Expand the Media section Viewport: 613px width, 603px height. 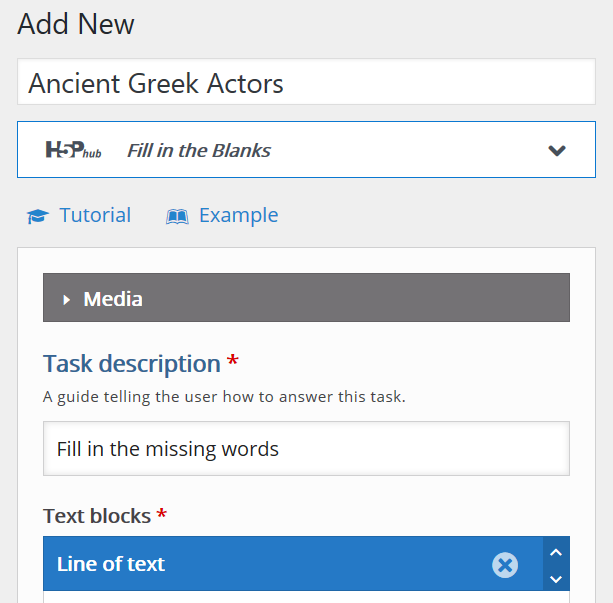click(x=306, y=298)
